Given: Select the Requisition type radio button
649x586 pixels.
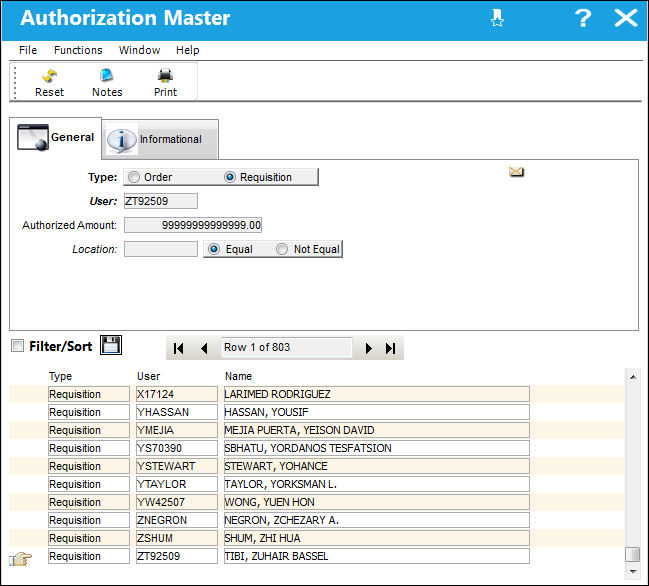Looking at the screenshot, I should (230, 177).
